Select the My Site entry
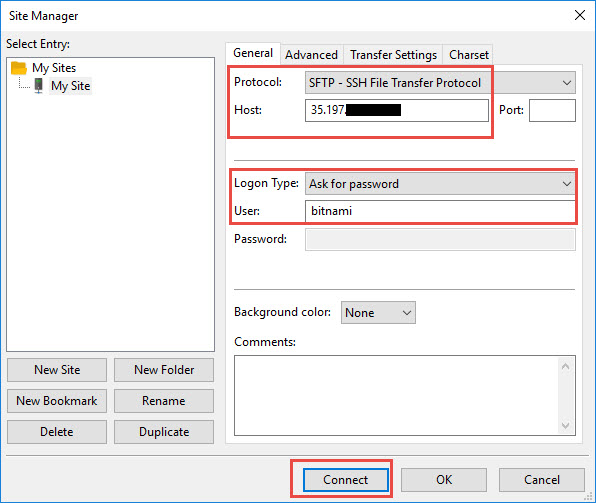 tap(71, 86)
